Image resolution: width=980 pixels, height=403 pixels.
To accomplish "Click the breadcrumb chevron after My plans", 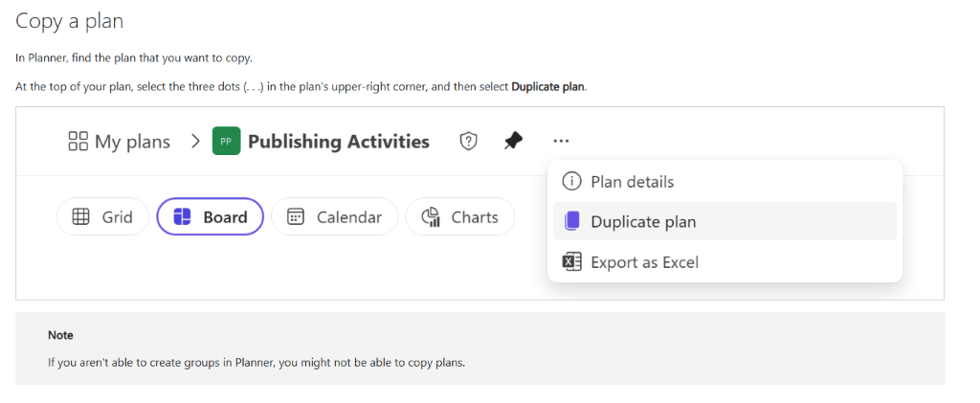I will (195, 142).
